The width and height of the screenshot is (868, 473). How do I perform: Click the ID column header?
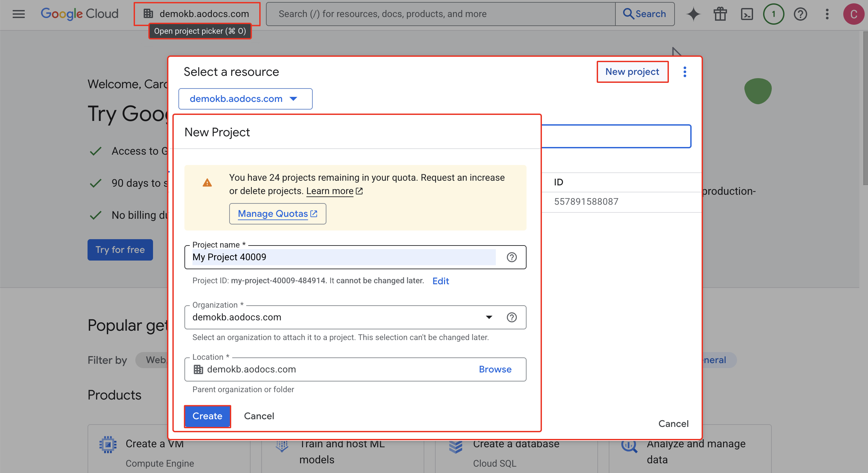[558, 182]
